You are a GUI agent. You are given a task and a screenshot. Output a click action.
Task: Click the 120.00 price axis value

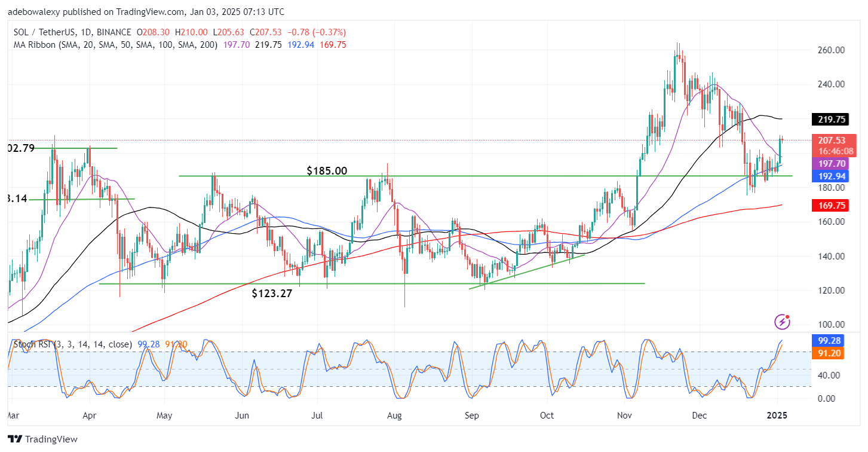tap(832, 291)
